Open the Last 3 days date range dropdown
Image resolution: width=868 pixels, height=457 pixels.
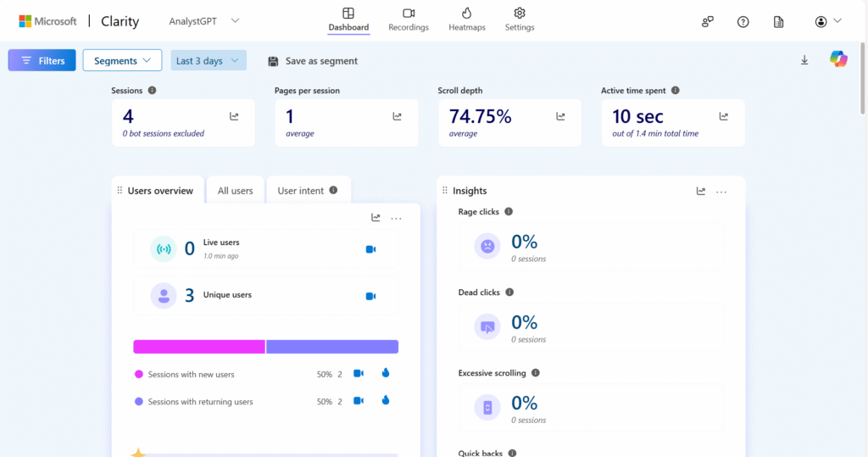pos(208,60)
